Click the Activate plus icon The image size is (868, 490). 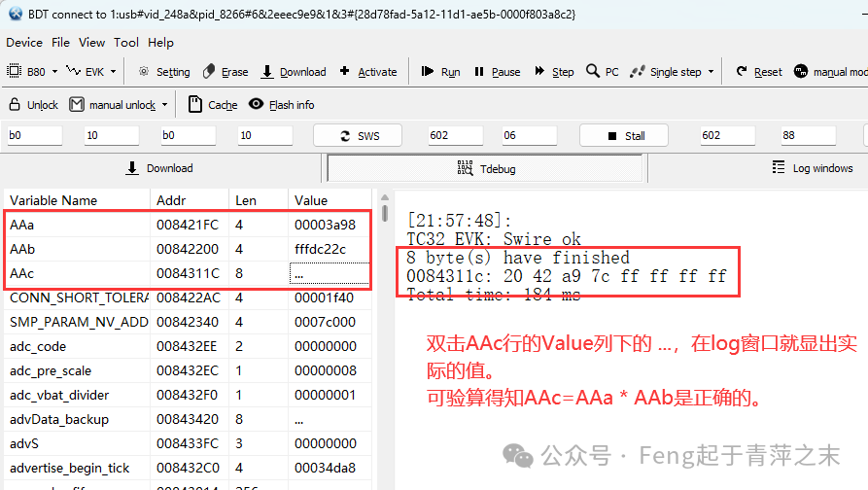pyautogui.click(x=344, y=71)
